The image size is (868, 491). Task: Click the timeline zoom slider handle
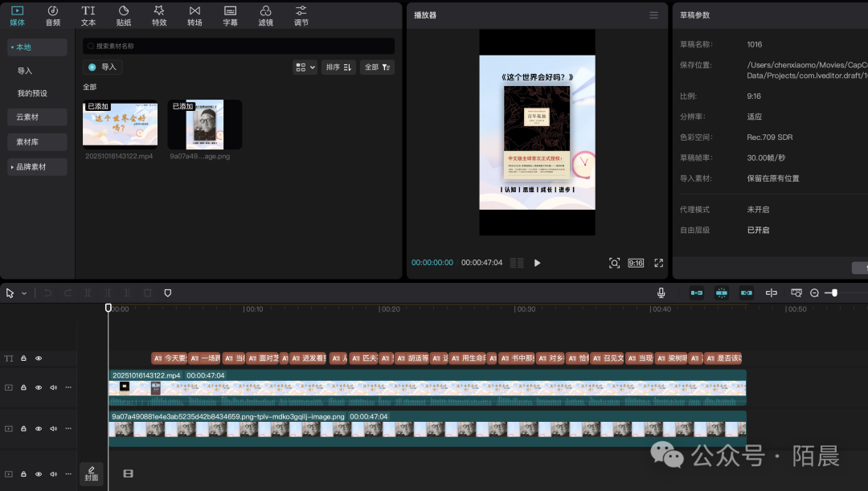pyautogui.click(x=834, y=293)
